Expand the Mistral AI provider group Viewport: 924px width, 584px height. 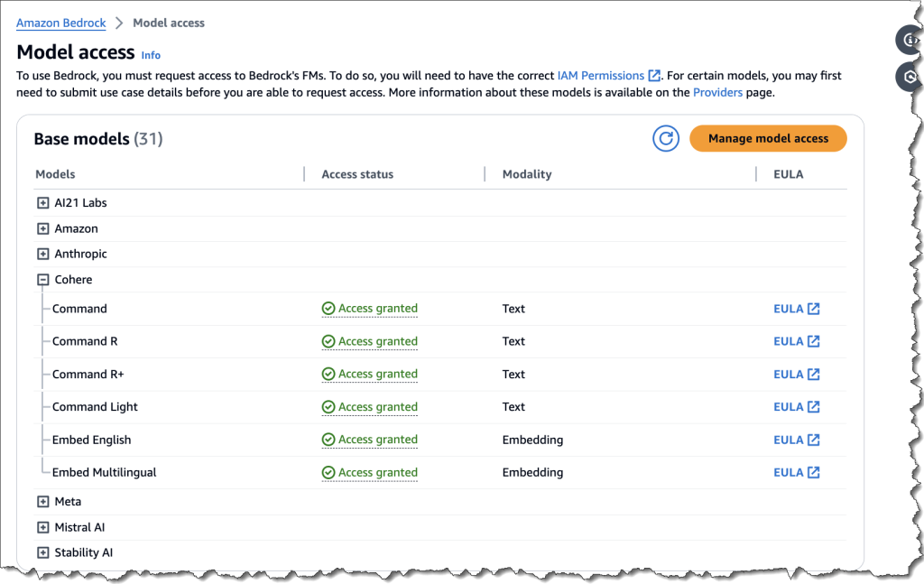pos(43,527)
